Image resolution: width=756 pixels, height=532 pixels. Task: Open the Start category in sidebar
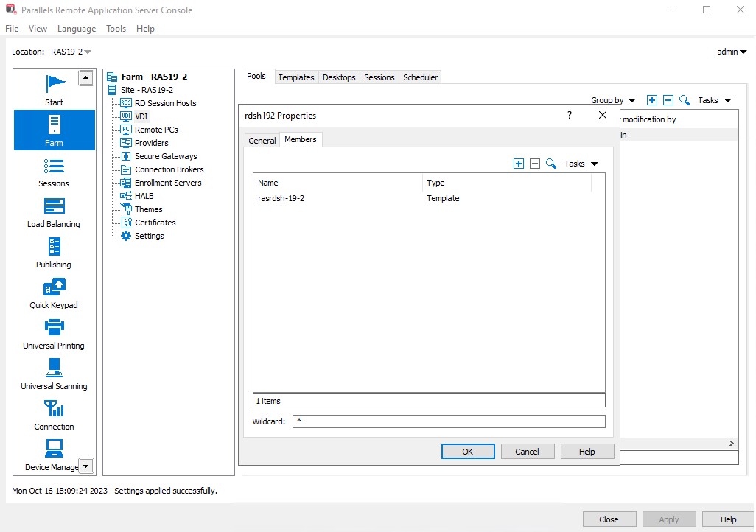(54, 90)
